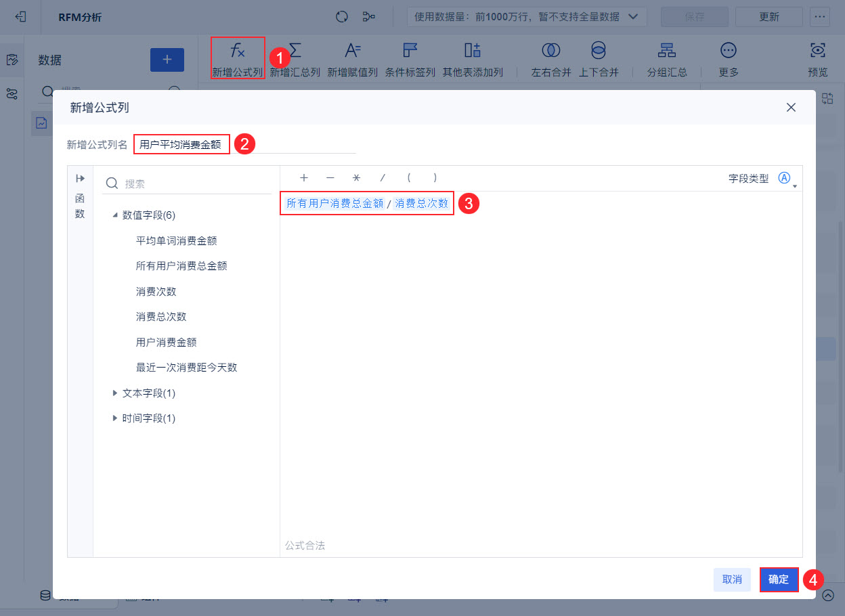Image resolution: width=845 pixels, height=616 pixels.
Task: Select the 消费总次数 field in list
Action: pos(161,317)
